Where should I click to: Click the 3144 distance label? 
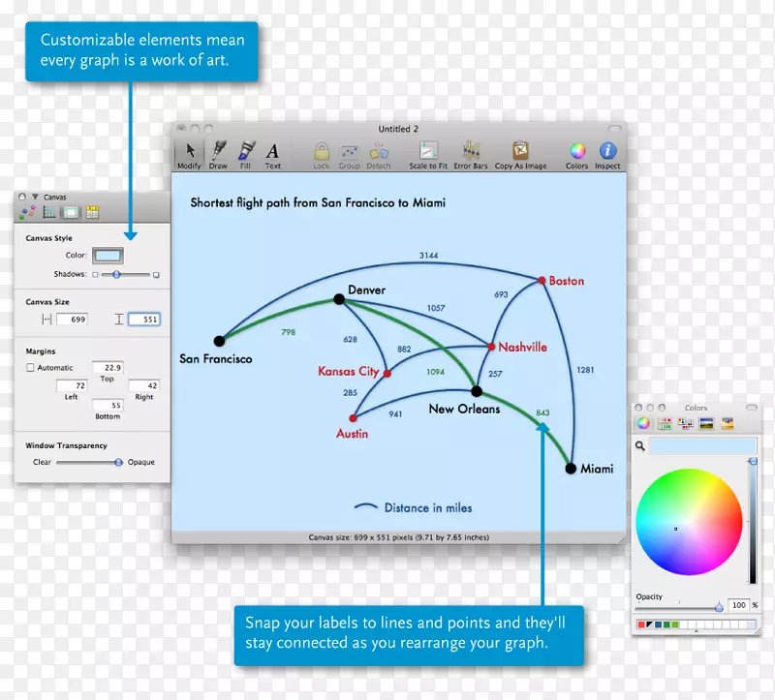[x=428, y=256]
